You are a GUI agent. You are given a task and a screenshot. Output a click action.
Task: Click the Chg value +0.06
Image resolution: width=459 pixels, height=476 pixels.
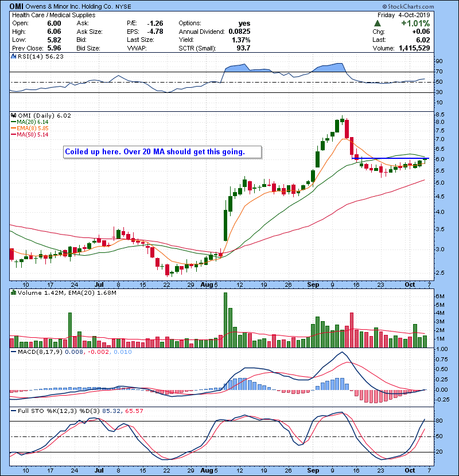[x=421, y=32]
